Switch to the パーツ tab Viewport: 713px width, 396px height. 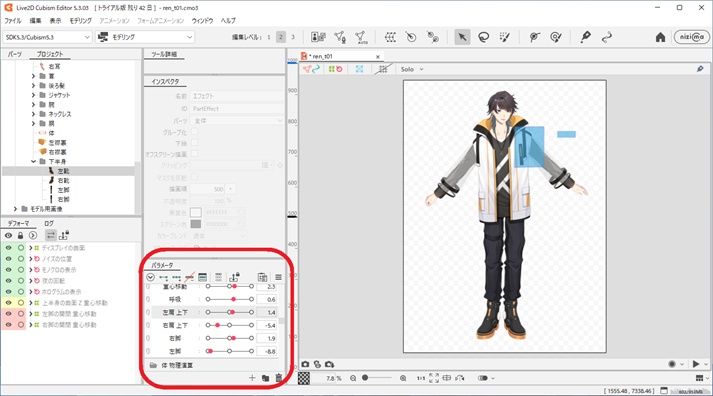(x=15, y=54)
